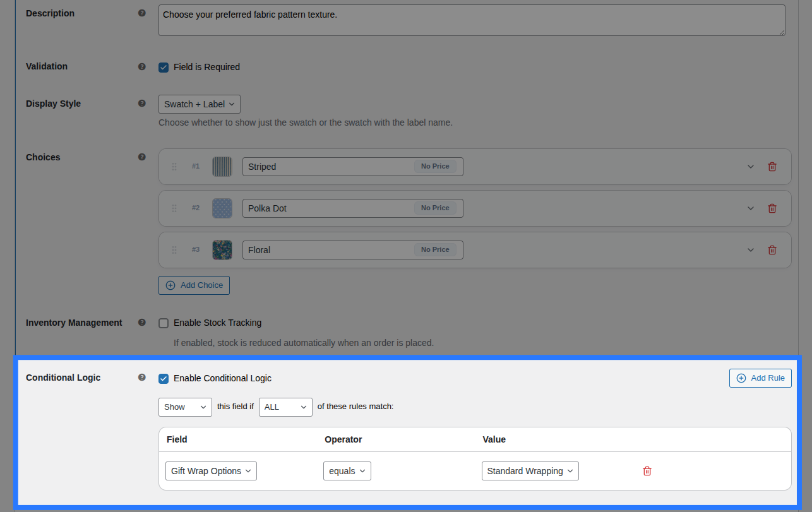Expand the Polka Dot choice details
The image size is (812, 512).
(751, 208)
